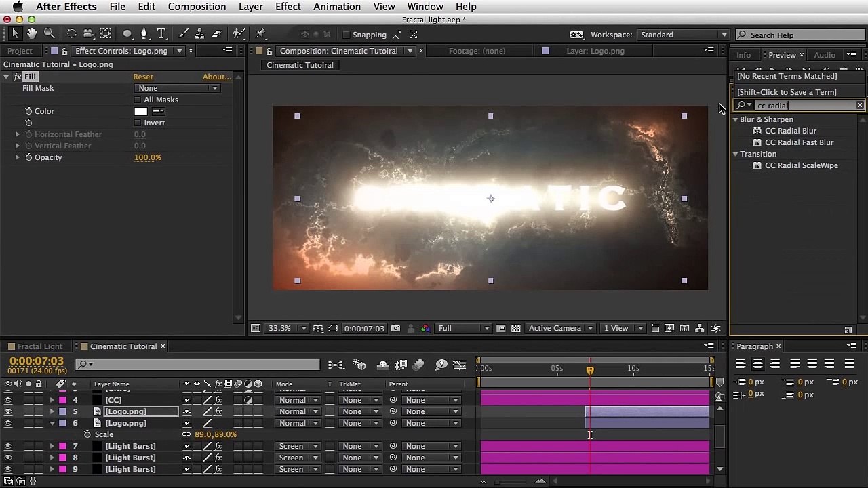Open the Active Camera dropdown
The image size is (868, 488).
(x=561, y=329)
